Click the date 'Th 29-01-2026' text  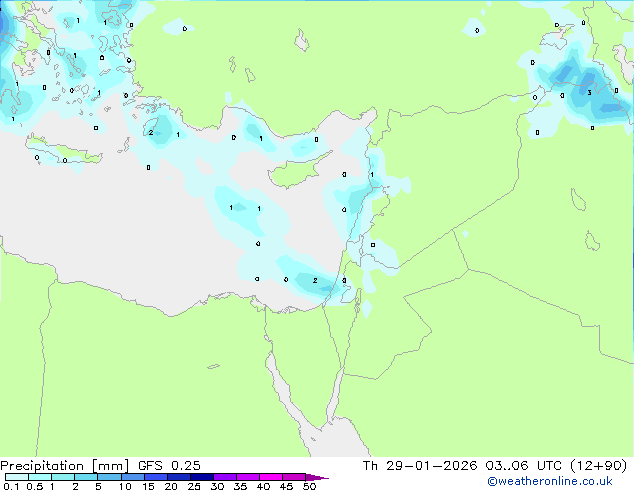pyautogui.click(x=420, y=466)
